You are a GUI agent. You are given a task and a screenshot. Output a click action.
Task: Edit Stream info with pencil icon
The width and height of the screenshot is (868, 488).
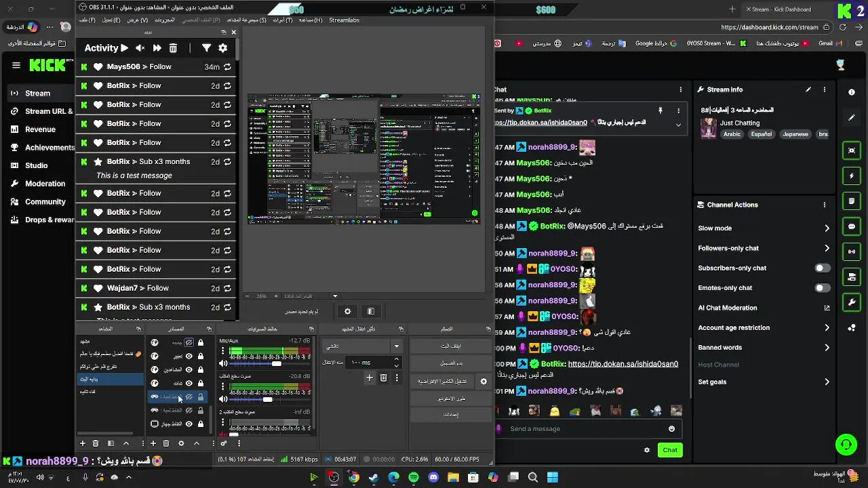coord(808,89)
